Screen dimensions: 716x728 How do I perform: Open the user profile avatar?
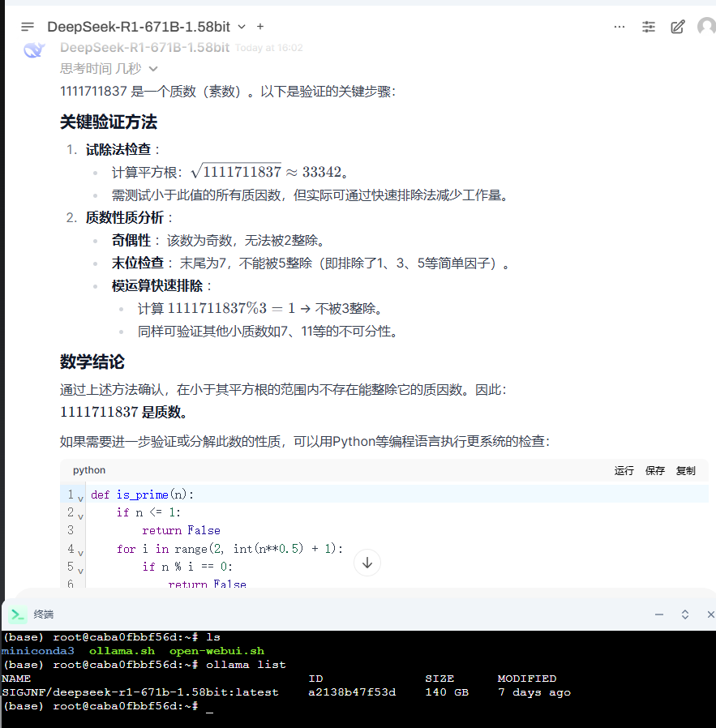[x=707, y=27]
